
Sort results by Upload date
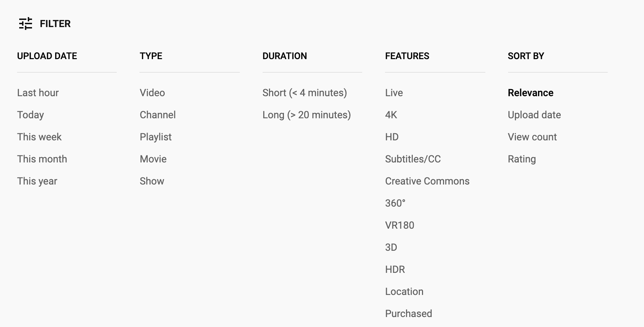pos(534,115)
